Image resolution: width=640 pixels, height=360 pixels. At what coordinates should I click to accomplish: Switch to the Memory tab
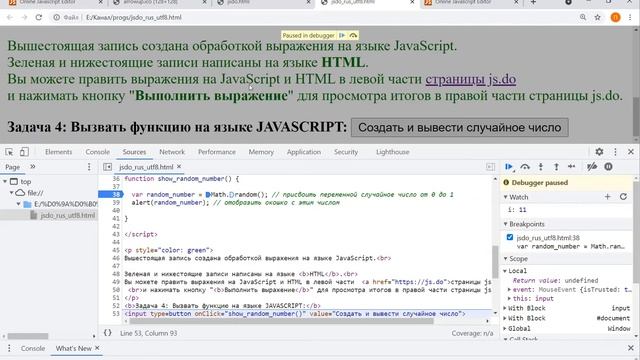(x=261, y=152)
